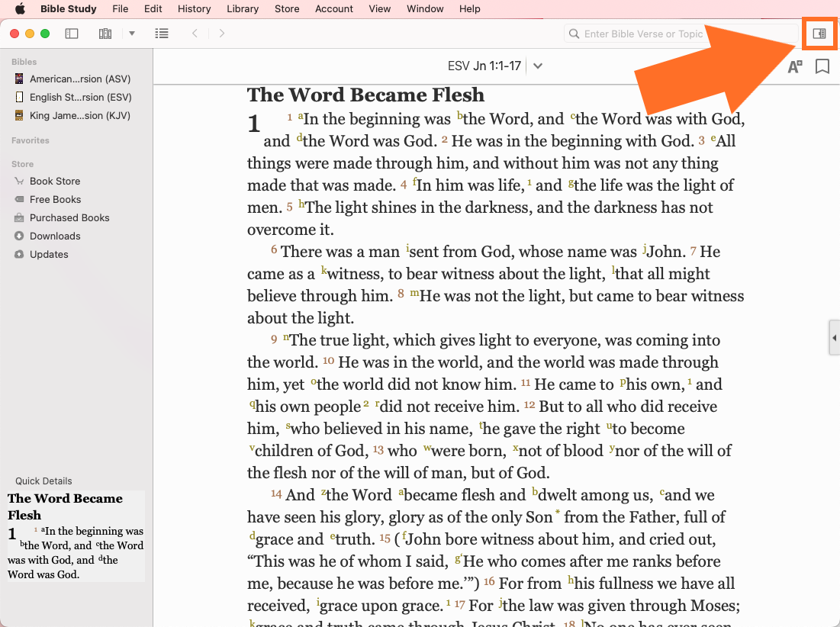Viewport: 840px width, 627px height.
Task: Go back with the left chevron
Action: (x=195, y=34)
